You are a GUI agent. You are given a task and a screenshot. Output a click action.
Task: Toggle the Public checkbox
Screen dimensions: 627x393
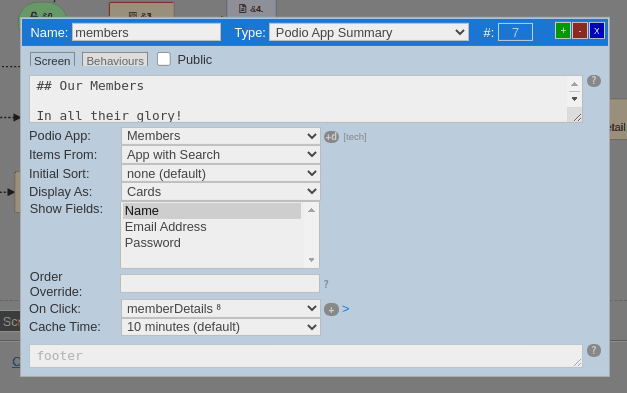coord(164,59)
